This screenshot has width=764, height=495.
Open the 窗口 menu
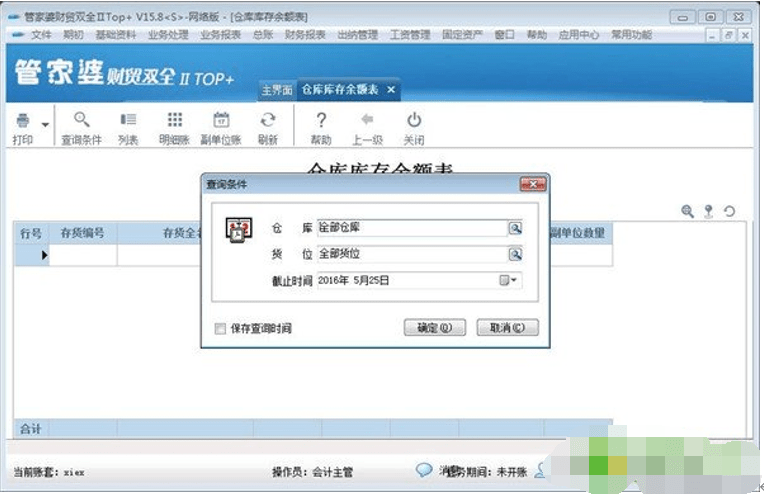click(x=504, y=35)
